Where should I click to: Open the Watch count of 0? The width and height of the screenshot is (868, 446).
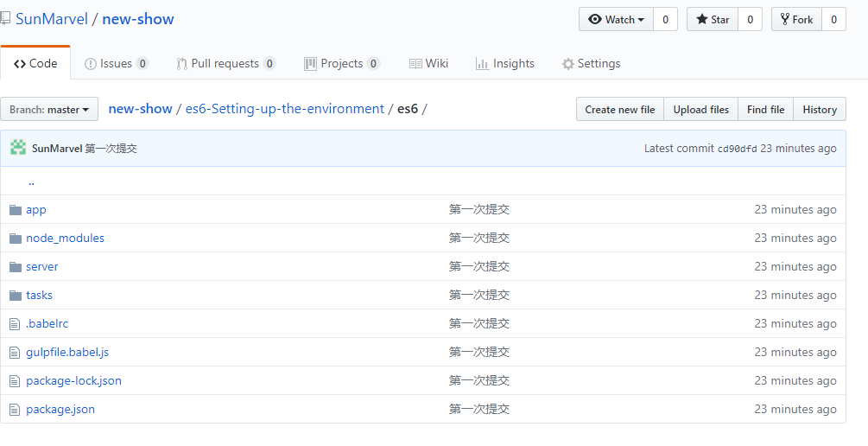pyautogui.click(x=665, y=19)
